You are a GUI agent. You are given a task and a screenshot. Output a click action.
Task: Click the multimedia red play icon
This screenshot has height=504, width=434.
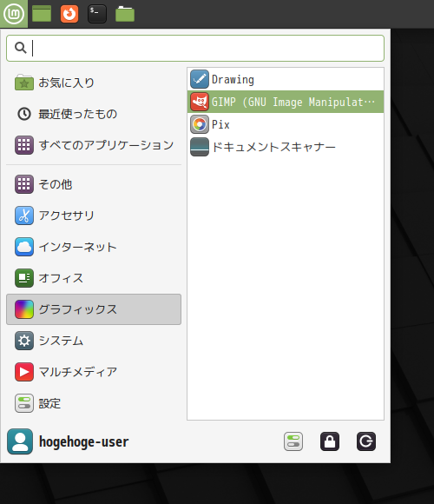[24, 372]
